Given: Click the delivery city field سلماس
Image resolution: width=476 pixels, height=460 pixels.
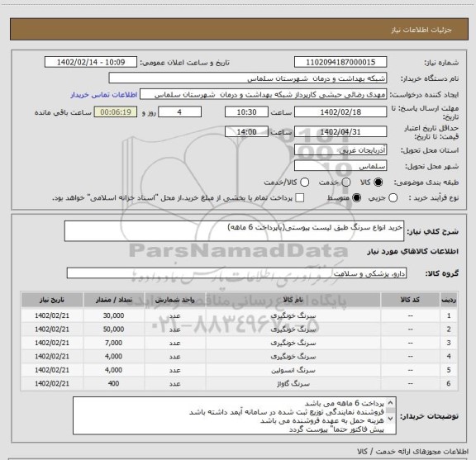Looking at the screenshot, I should point(340,166).
